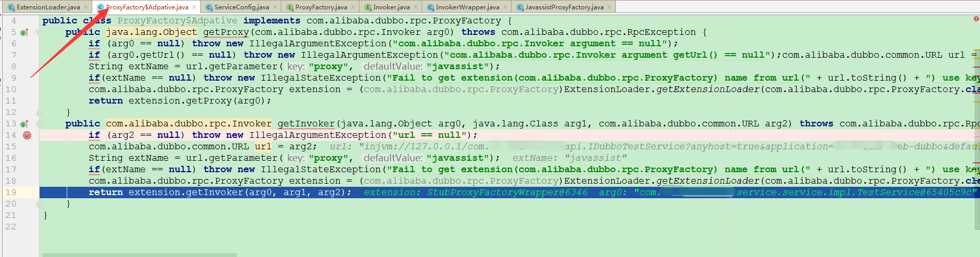980x257 pixels.
Task: Close the ProxyFactory.java tab
Action: [x=353, y=7]
